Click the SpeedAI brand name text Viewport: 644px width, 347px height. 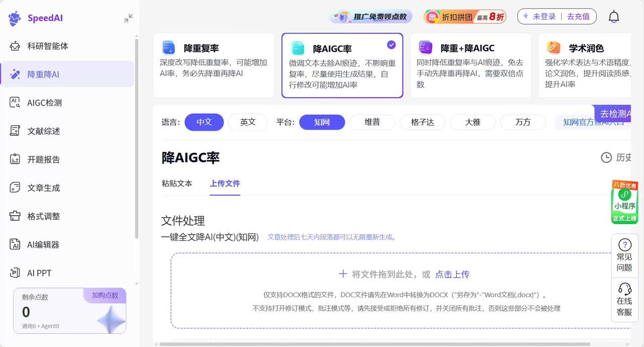click(x=45, y=18)
